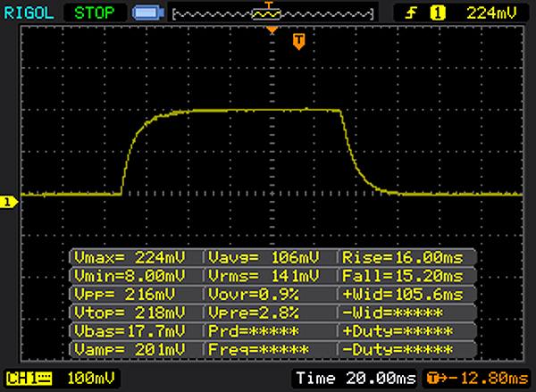Click the orange triangle at the grid's top center
The width and height of the screenshot is (536, 392).
pos(272,30)
